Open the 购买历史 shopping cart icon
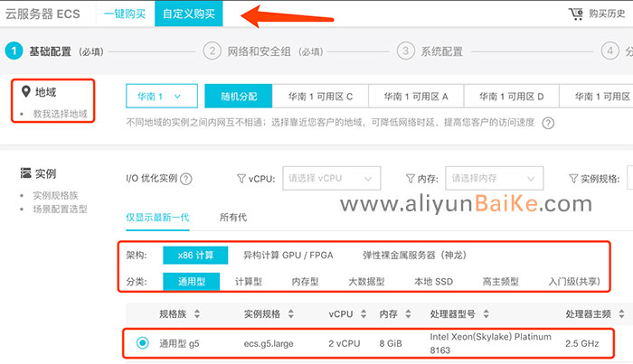The width and height of the screenshot is (633, 364). click(x=576, y=14)
